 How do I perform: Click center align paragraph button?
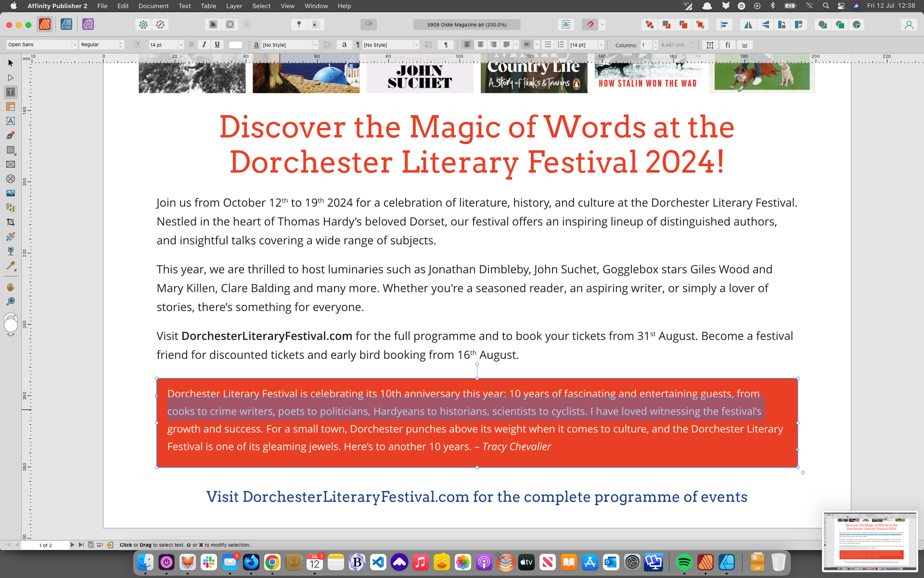[480, 45]
